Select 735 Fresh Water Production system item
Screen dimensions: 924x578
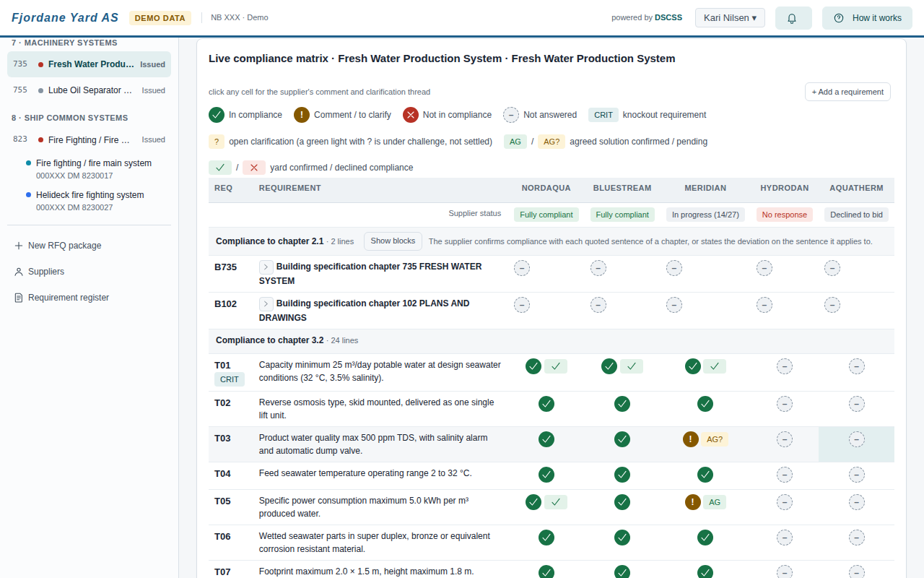tap(90, 64)
